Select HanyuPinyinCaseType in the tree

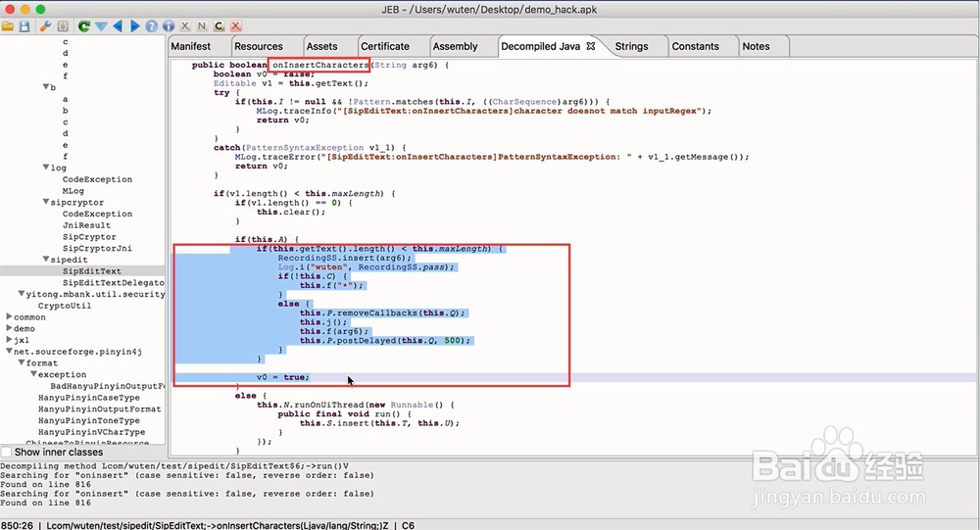pyautogui.click(x=89, y=398)
